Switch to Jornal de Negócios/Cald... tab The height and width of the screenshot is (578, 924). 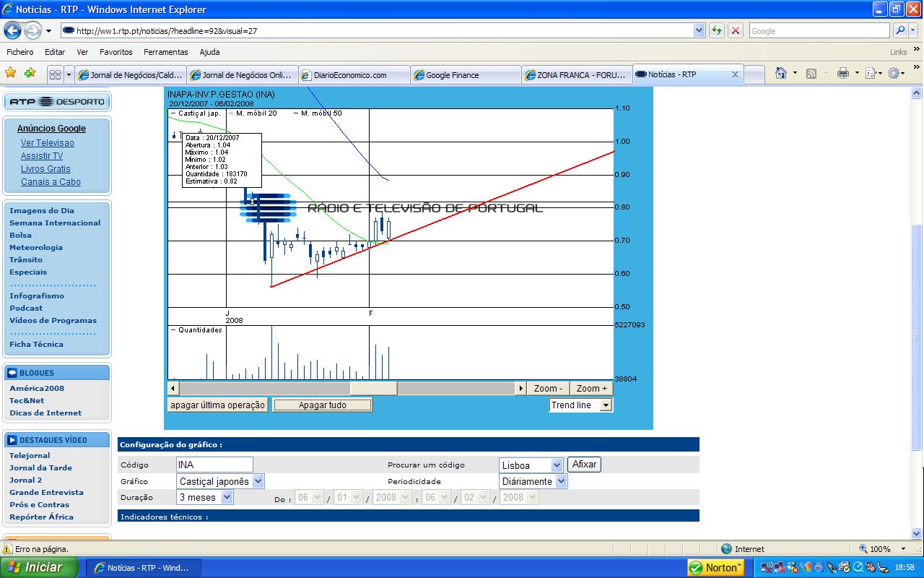pyautogui.click(x=131, y=74)
